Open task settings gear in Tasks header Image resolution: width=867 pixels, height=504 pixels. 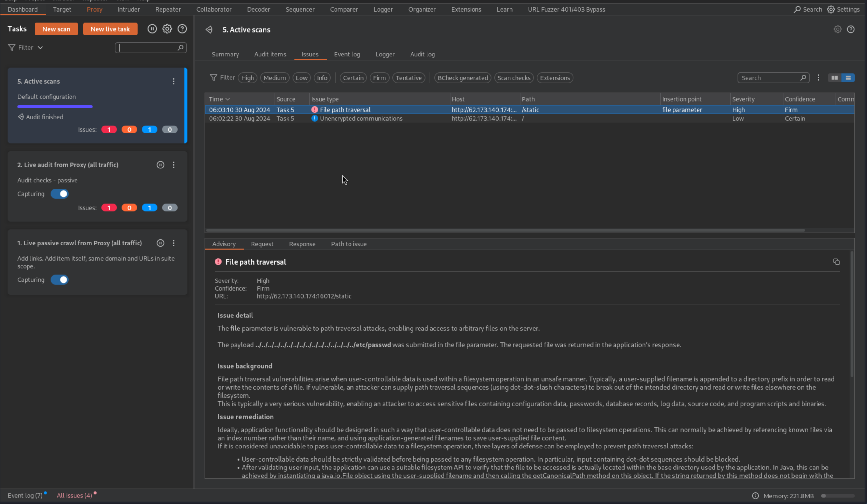pyautogui.click(x=167, y=29)
